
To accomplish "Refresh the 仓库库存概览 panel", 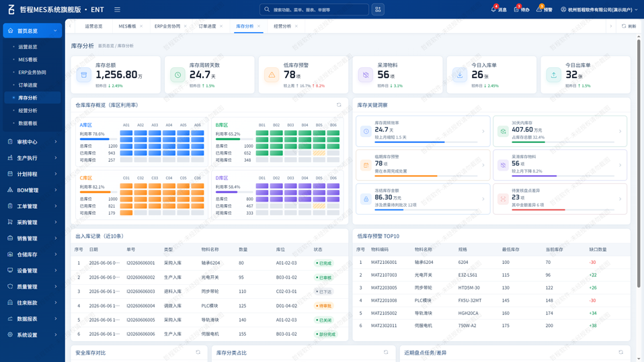I will tap(339, 105).
